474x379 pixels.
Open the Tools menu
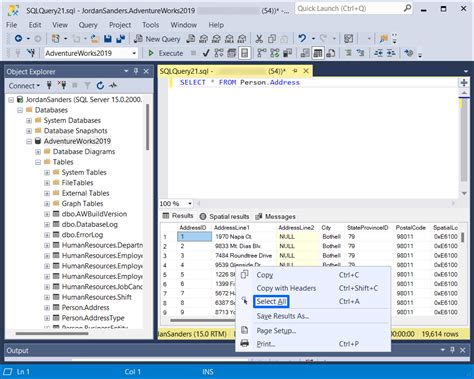click(150, 25)
